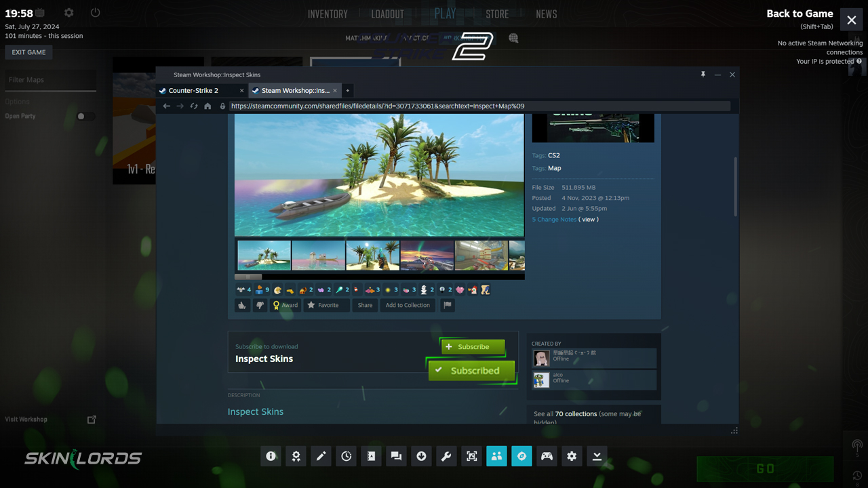Open the achievements ribbon icon in overlay toolbar

(x=296, y=456)
